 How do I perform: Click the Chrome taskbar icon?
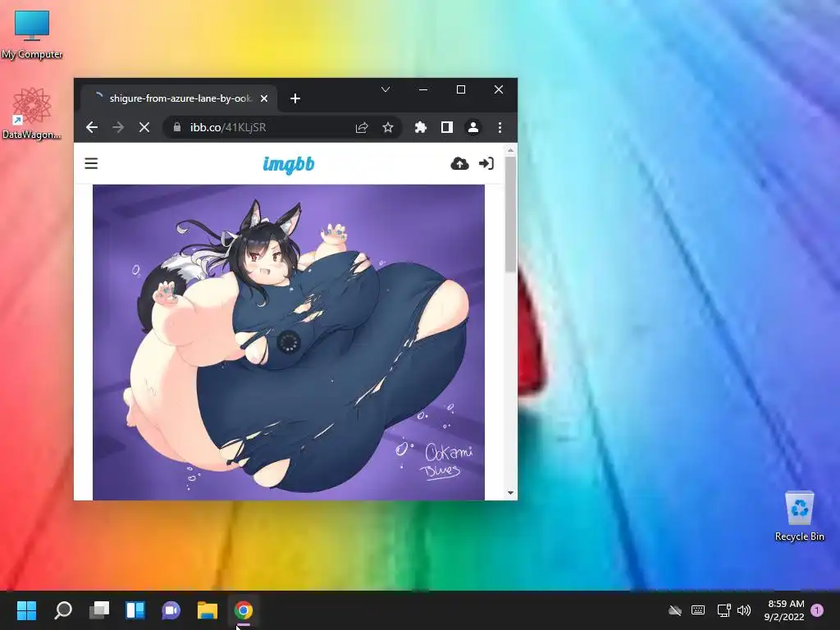pos(243,610)
